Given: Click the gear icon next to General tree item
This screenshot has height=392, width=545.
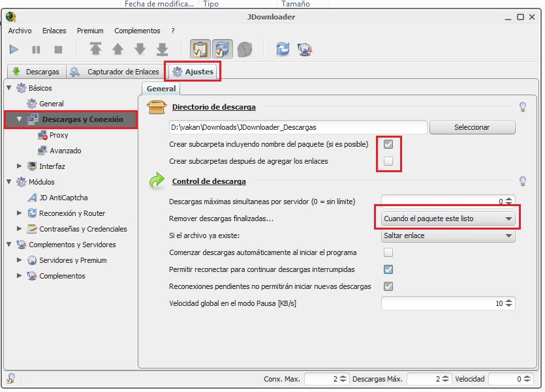Looking at the screenshot, I should tap(31, 104).
